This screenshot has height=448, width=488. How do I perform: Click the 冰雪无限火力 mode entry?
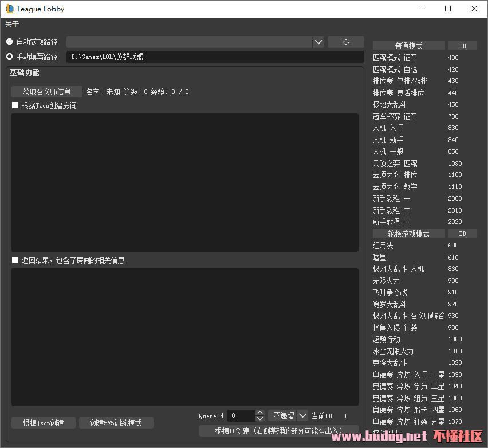(x=393, y=351)
